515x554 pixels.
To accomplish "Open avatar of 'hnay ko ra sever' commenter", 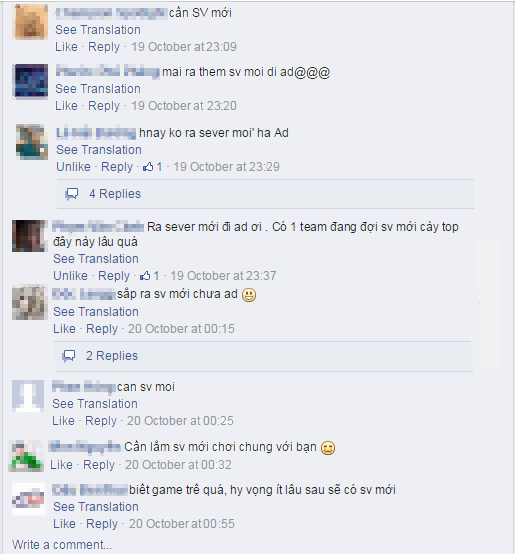I will click(x=32, y=142).
